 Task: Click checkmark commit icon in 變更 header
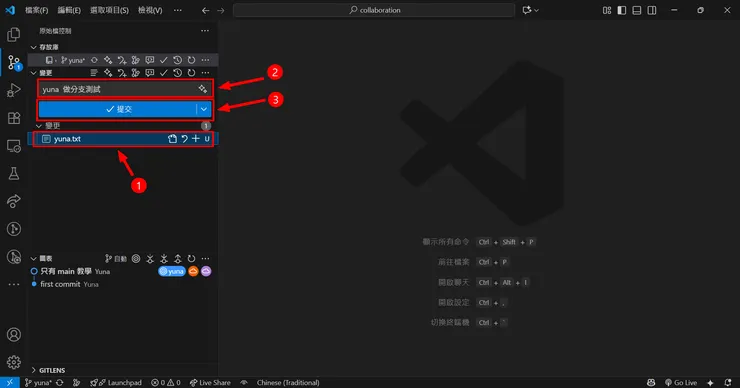coord(164,73)
